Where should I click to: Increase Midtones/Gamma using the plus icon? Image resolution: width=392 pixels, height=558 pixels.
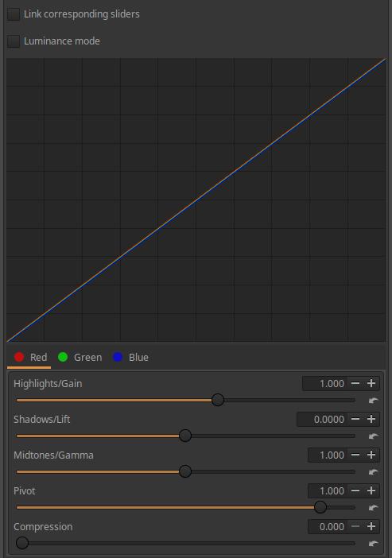click(371, 455)
